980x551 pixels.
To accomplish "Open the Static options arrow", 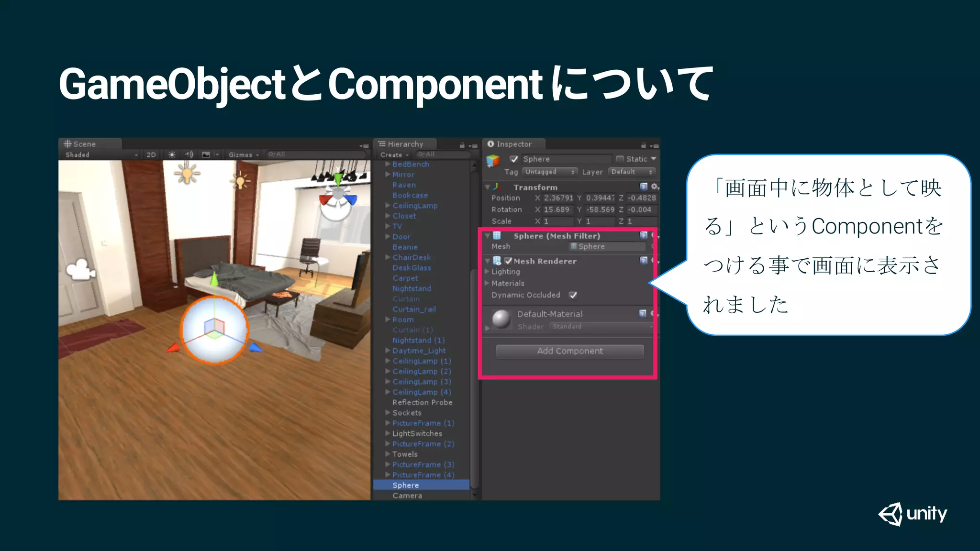I will pyautogui.click(x=654, y=159).
